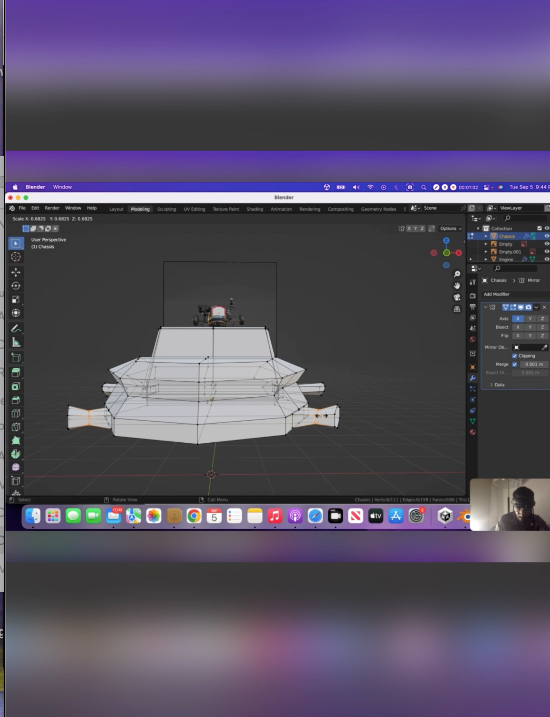This screenshot has height=717, width=550.
Task: Enable mirror Axis Z
Action: (x=542, y=318)
